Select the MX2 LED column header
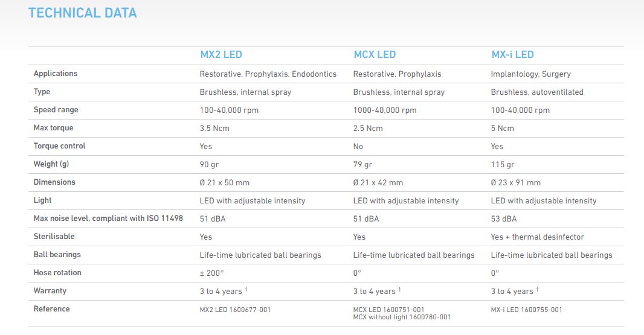The width and height of the screenshot is (644, 335). 221,54
